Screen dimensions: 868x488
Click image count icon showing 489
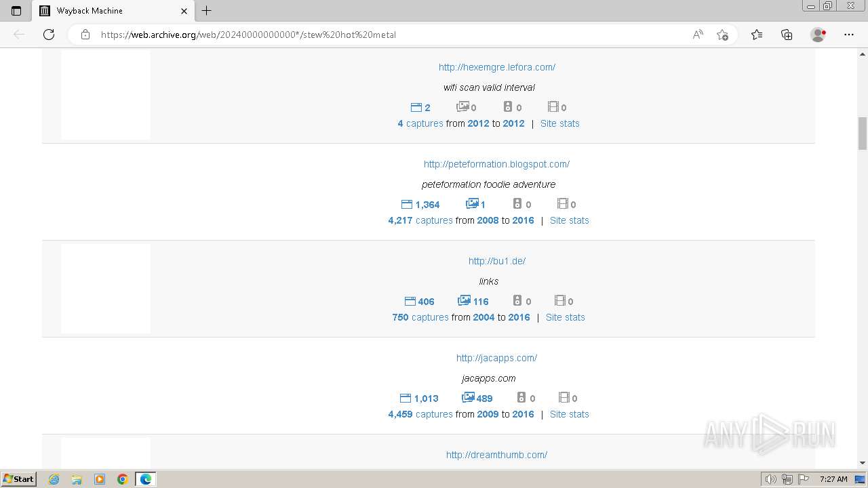tap(468, 397)
